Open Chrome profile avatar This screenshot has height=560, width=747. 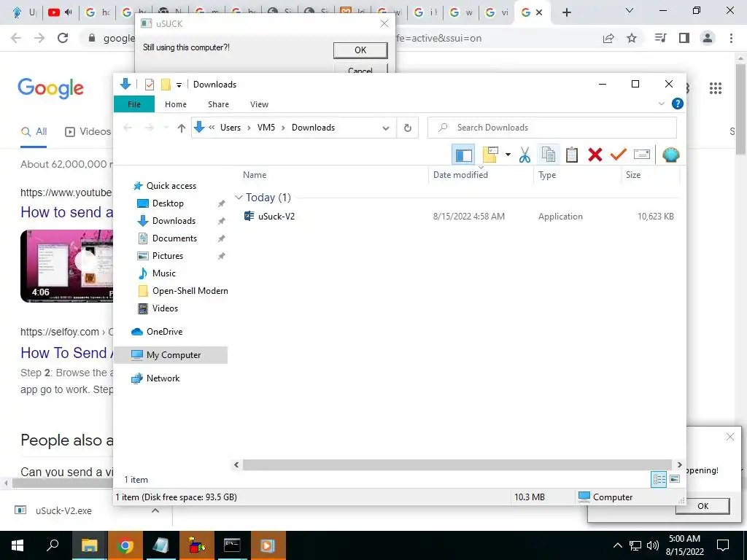pyautogui.click(x=708, y=38)
